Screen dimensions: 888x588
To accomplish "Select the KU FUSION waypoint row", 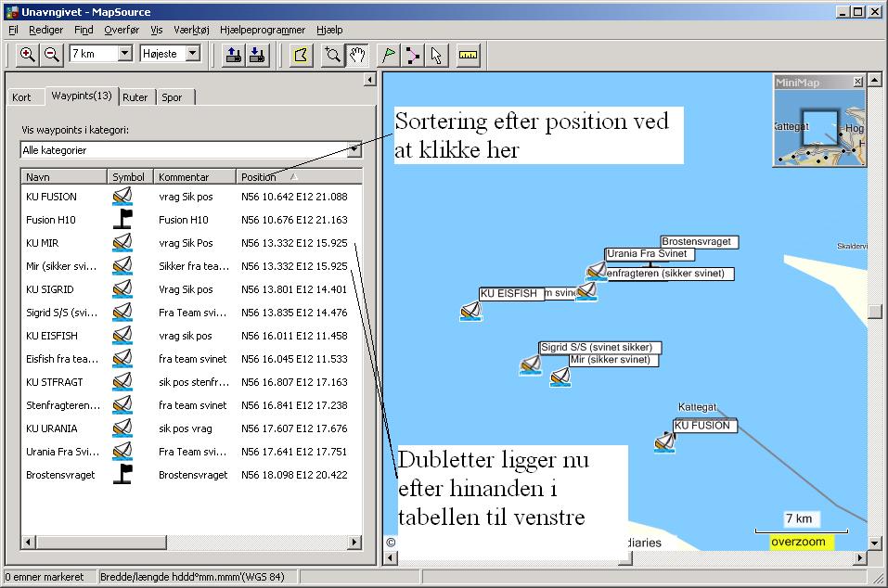I will (x=191, y=197).
